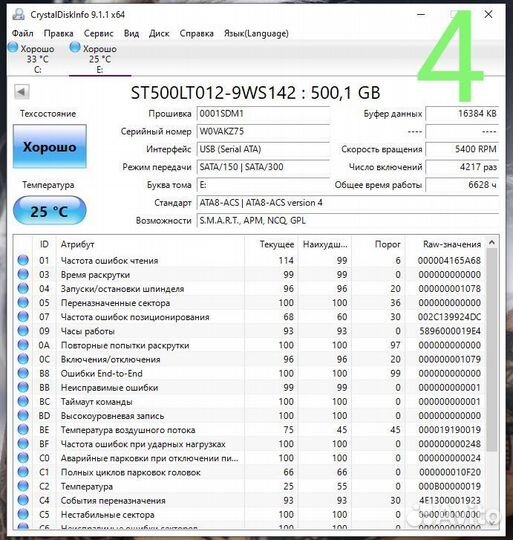Viewport: 513px width, 540px height.
Task: Click status icon of row C0 Аварийные парковки
Action: point(23,458)
